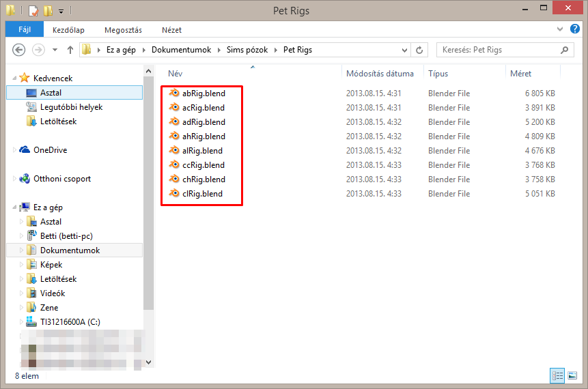Open Help with the question mark icon
588x389 pixels.
[x=575, y=29]
